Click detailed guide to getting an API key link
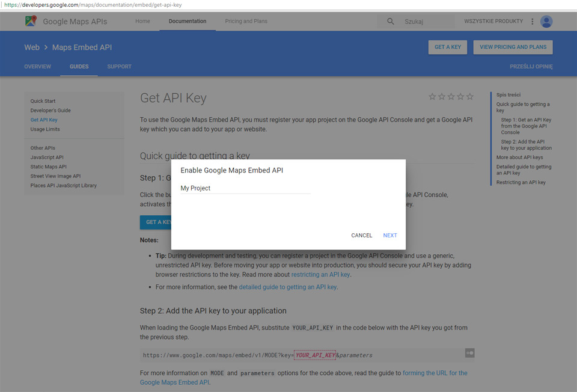The width and height of the screenshot is (577, 392). (288, 287)
